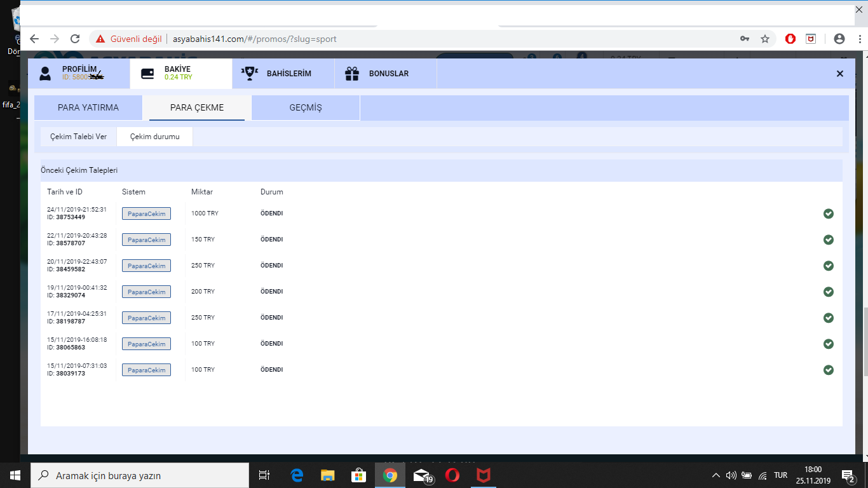Click the profile person icon
This screenshot has height=488, width=868.
[45, 74]
